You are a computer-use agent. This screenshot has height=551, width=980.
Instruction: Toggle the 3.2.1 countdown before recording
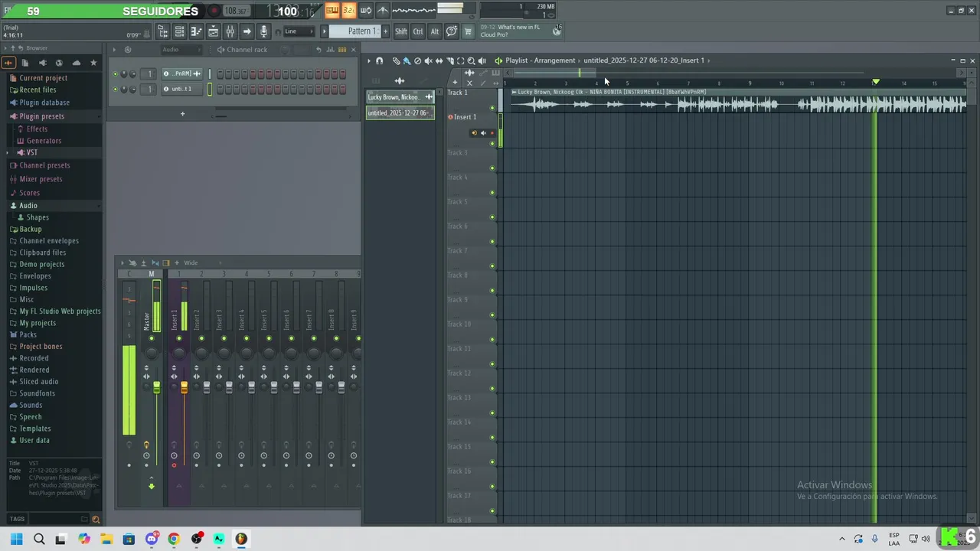point(348,10)
